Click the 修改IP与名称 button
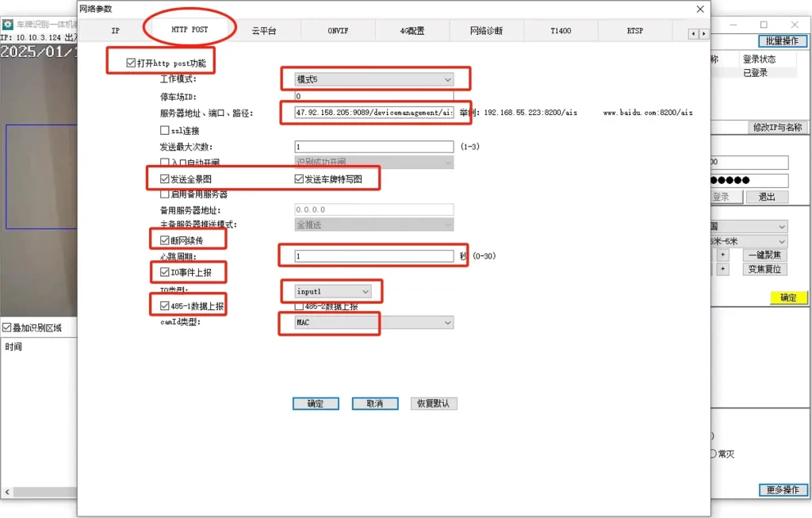Screen dimensions: 812x518 pos(779,126)
